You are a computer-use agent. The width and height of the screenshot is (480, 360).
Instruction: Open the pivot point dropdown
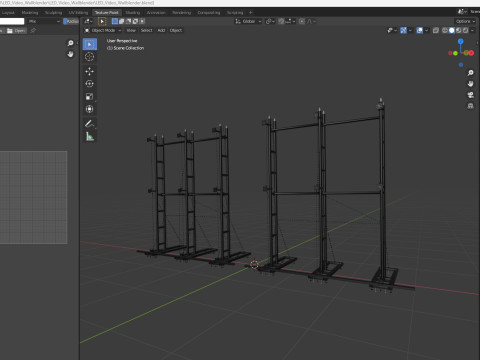(x=270, y=21)
